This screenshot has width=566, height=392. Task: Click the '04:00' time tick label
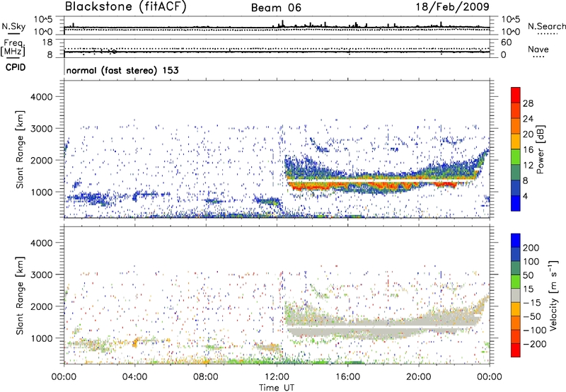134,377
